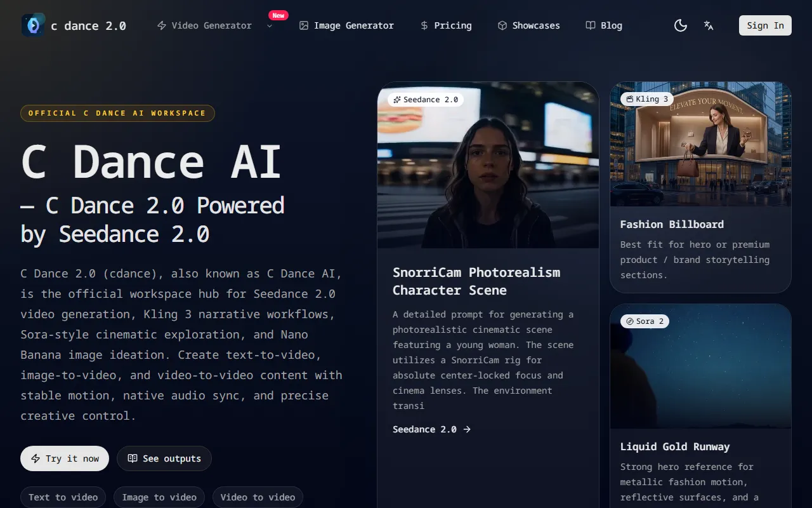This screenshot has width=812, height=508.
Task: Click the Sign In button
Action: (765, 25)
